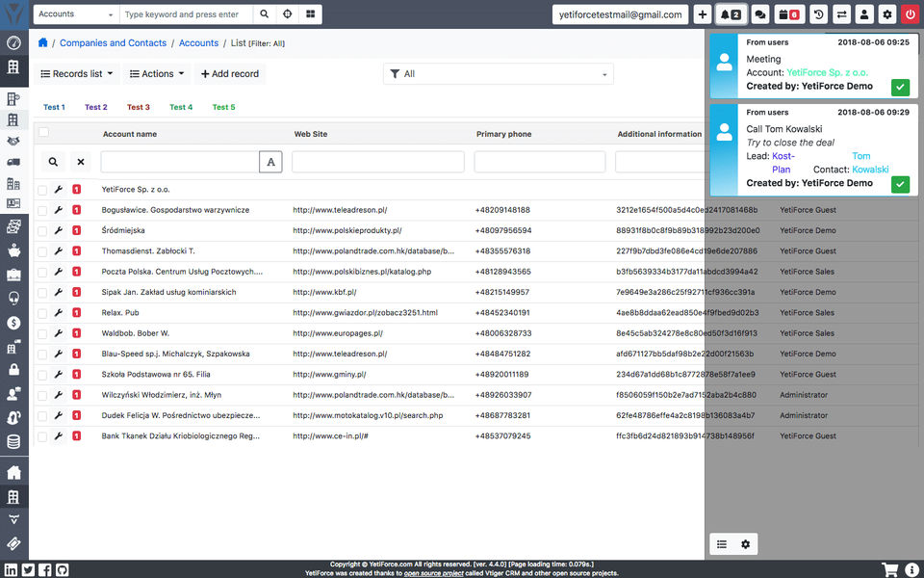The width and height of the screenshot is (924, 578).
Task: Open the database icon in sidebar
Action: (x=13, y=440)
